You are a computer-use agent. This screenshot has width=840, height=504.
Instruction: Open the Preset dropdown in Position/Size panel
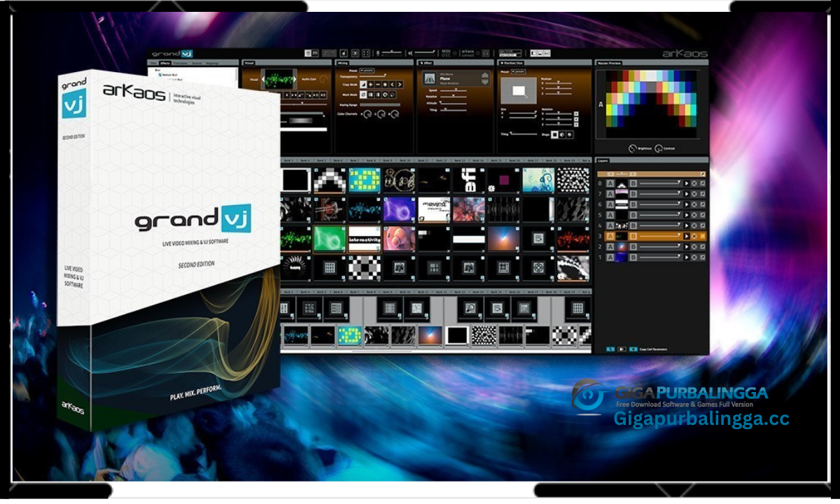[x=519, y=71]
